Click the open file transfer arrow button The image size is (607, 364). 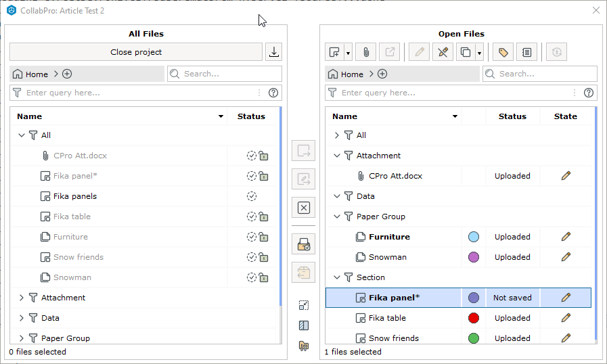(303, 151)
